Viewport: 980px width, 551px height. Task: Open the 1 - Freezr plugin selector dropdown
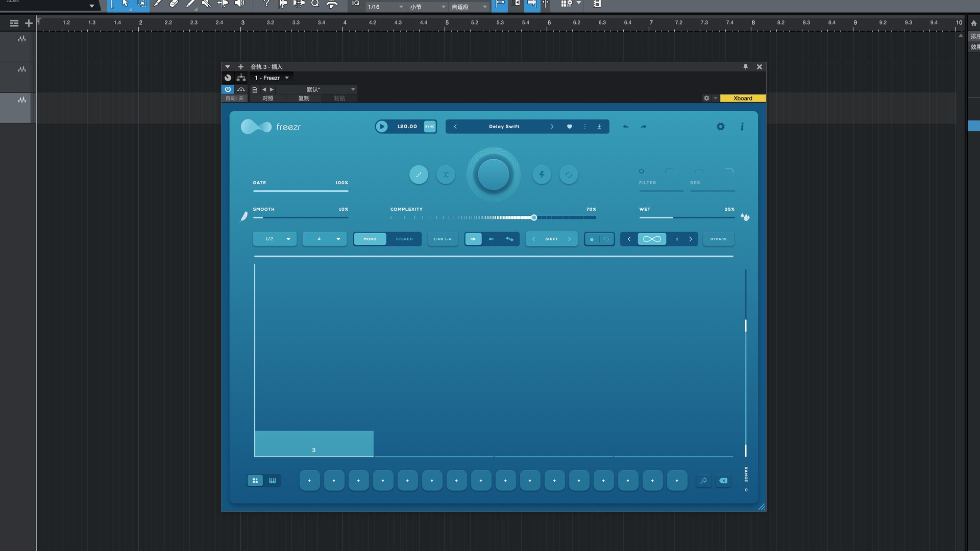point(272,78)
